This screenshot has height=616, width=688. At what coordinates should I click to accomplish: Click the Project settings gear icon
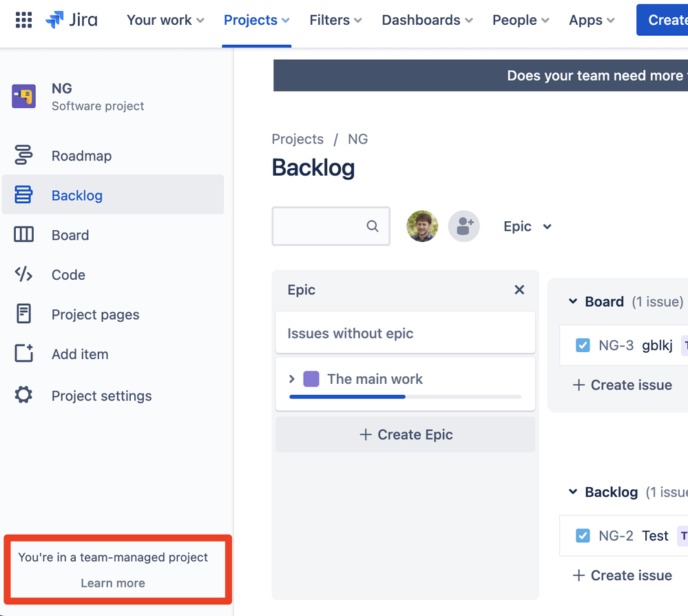point(23,395)
